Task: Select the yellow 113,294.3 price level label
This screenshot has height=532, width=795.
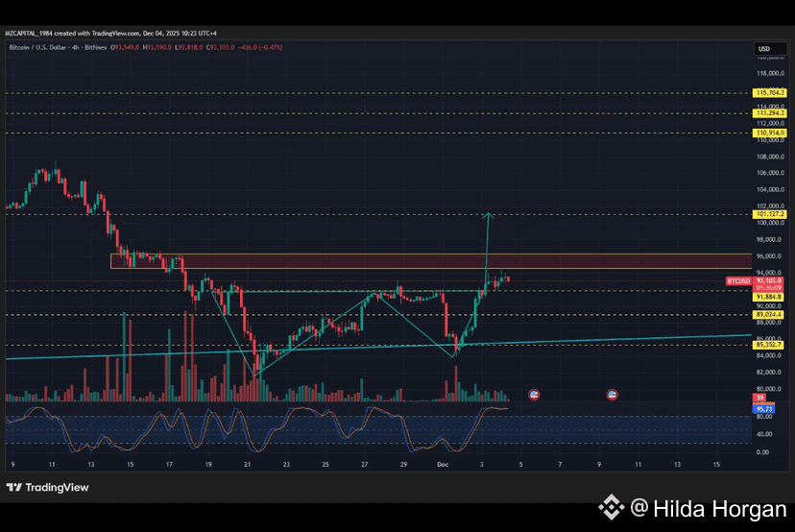Action: click(x=770, y=113)
